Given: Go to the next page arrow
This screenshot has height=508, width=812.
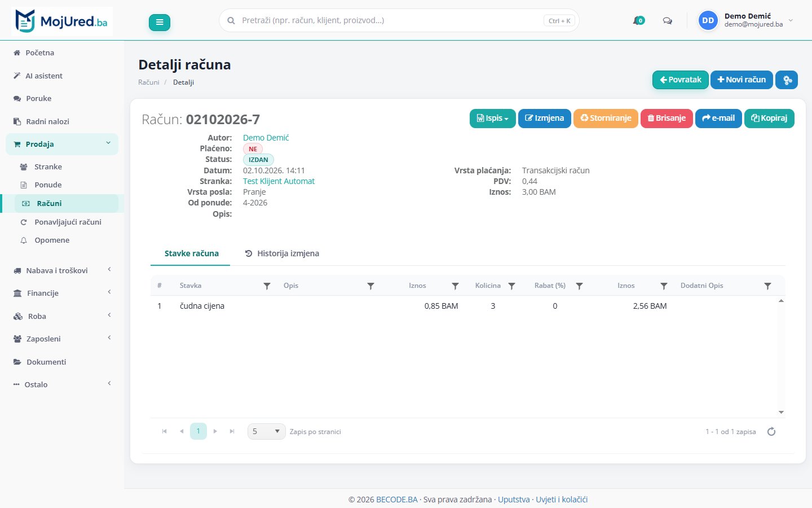Looking at the screenshot, I should pyautogui.click(x=215, y=431).
